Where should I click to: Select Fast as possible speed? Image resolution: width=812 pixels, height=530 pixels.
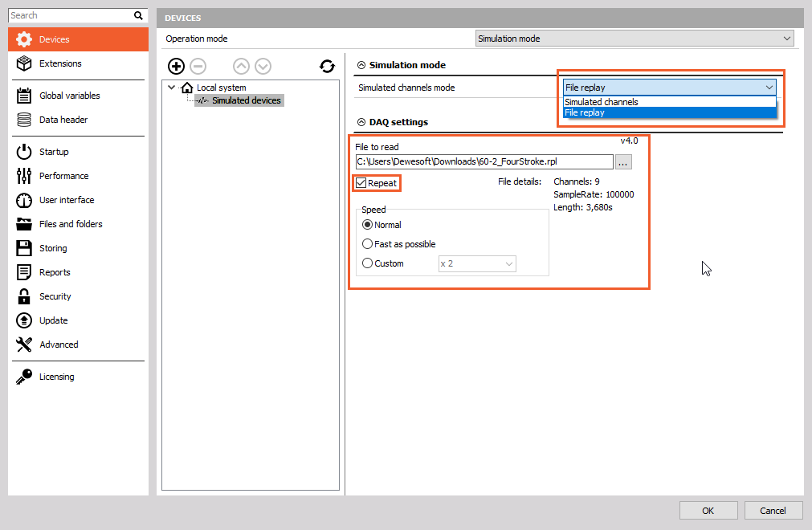367,244
